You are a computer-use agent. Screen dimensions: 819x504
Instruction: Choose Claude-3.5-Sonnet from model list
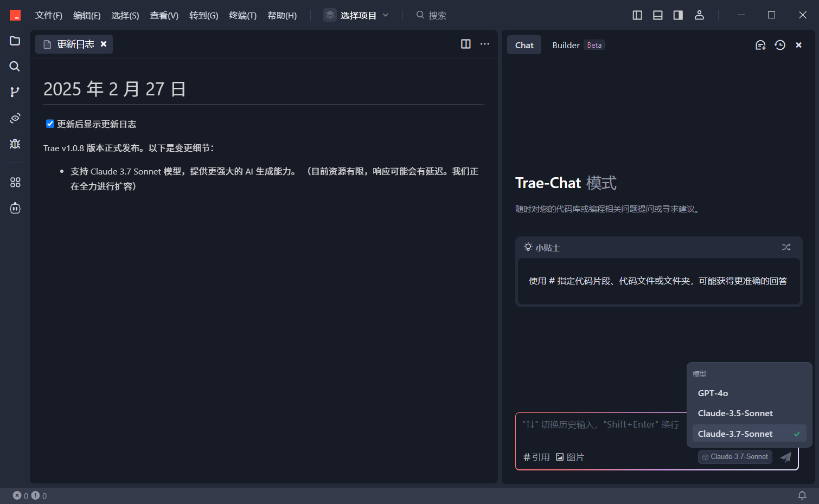(749, 413)
